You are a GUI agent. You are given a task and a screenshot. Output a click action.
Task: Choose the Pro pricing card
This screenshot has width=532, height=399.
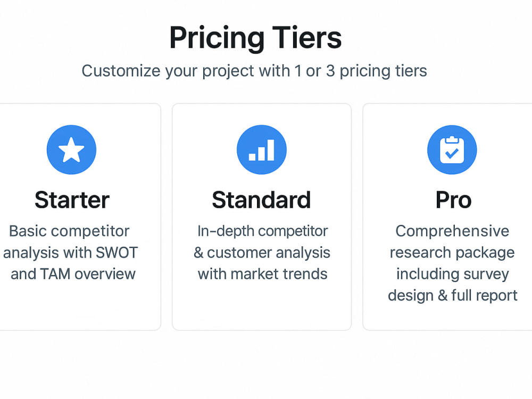tap(447, 217)
